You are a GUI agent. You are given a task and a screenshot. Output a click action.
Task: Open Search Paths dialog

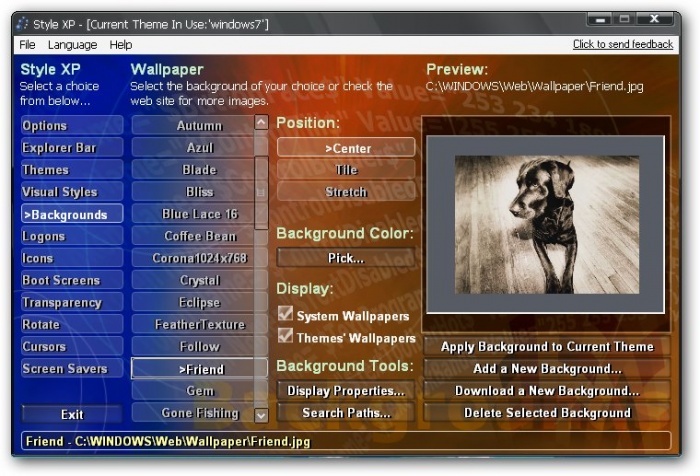[x=346, y=413]
